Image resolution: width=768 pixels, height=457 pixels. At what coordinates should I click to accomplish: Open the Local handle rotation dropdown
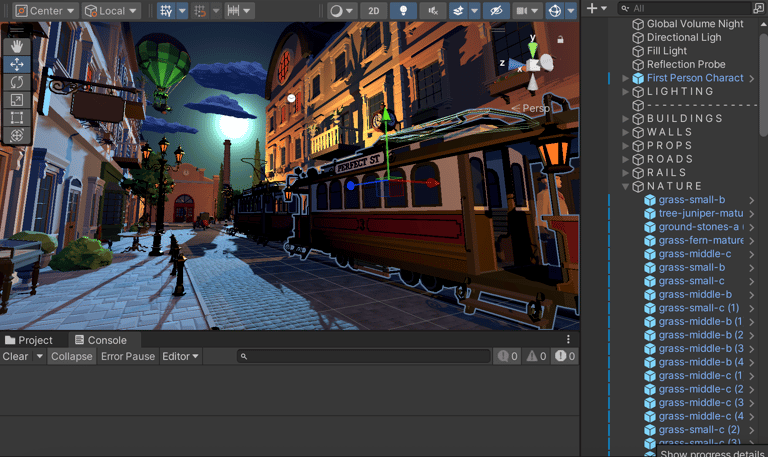tap(110, 11)
